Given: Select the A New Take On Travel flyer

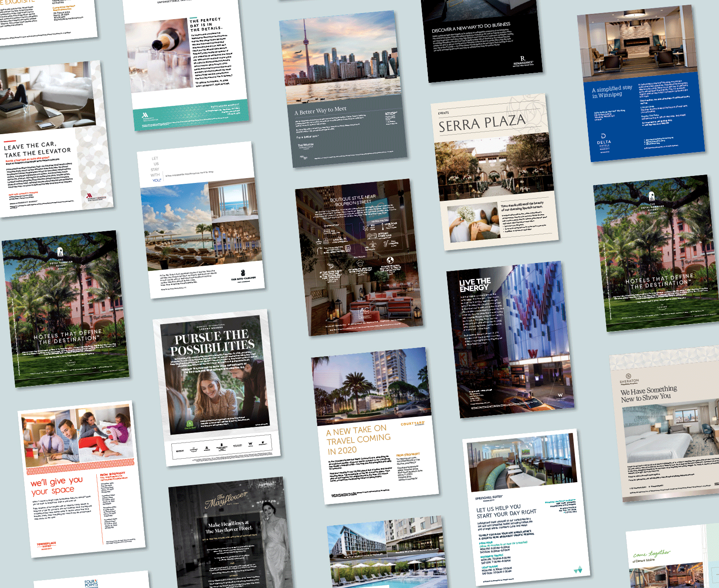Looking at the screenshot, I should pyautogui.click(x=375, y=426).
